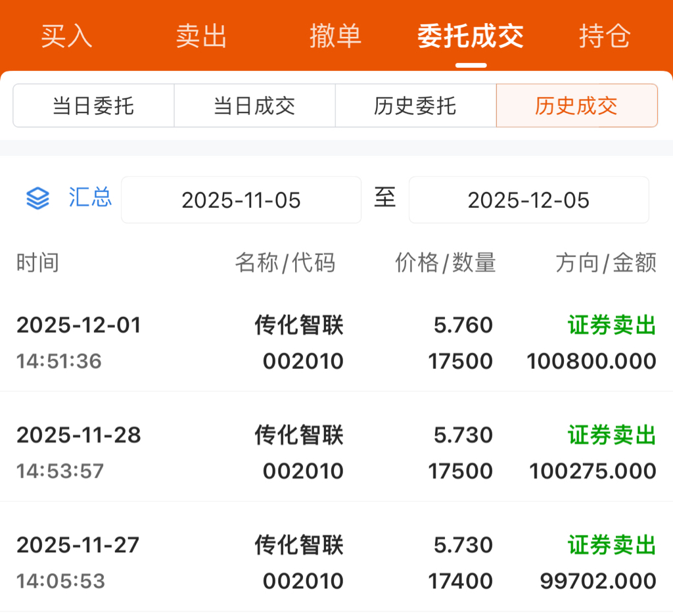Open end date picker 2025-12-05
Screen dimensions: 673x616
(528, 200)
